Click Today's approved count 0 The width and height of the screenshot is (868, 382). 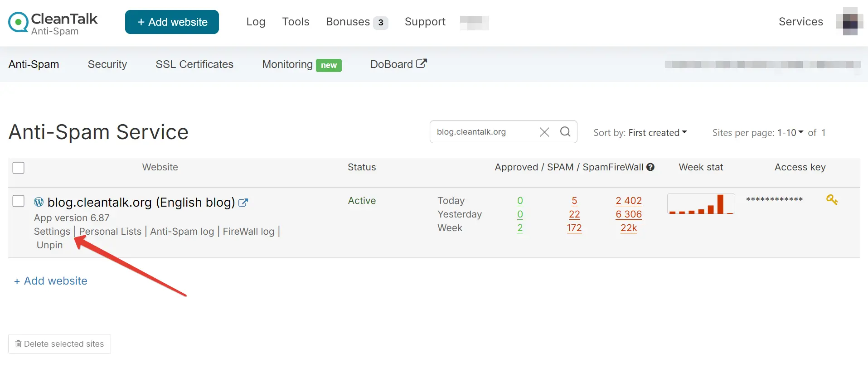[520, 201]
